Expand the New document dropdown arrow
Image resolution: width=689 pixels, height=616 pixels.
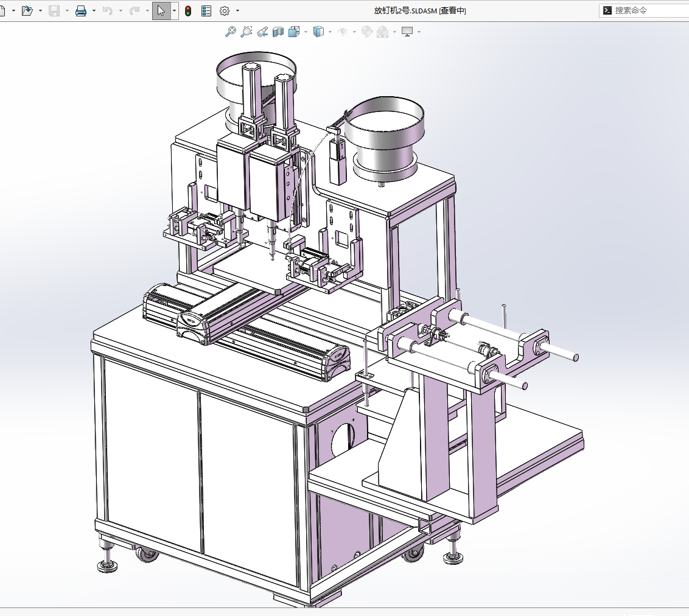tap(13, 10)
